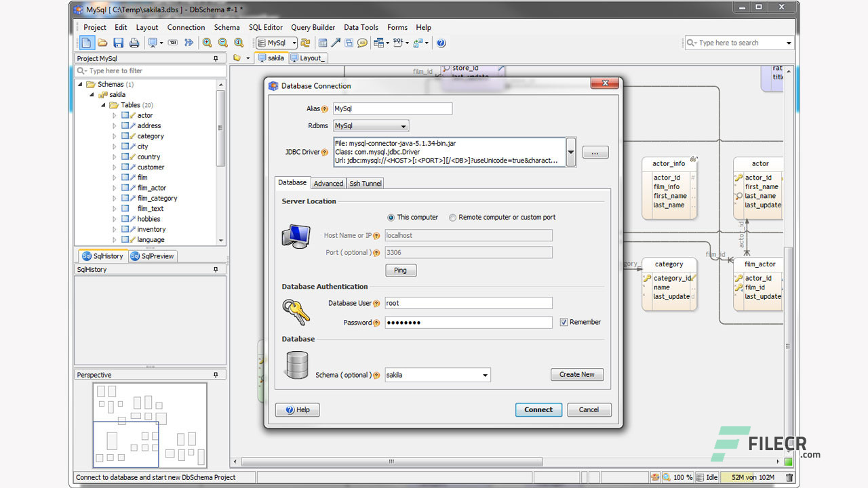Click the double-arrow toolbar icon

tap(189, 43)
